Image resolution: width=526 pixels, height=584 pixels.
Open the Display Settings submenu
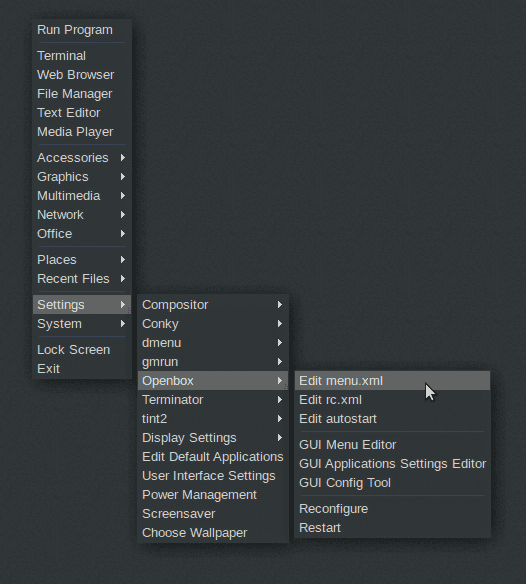point(213,438)
